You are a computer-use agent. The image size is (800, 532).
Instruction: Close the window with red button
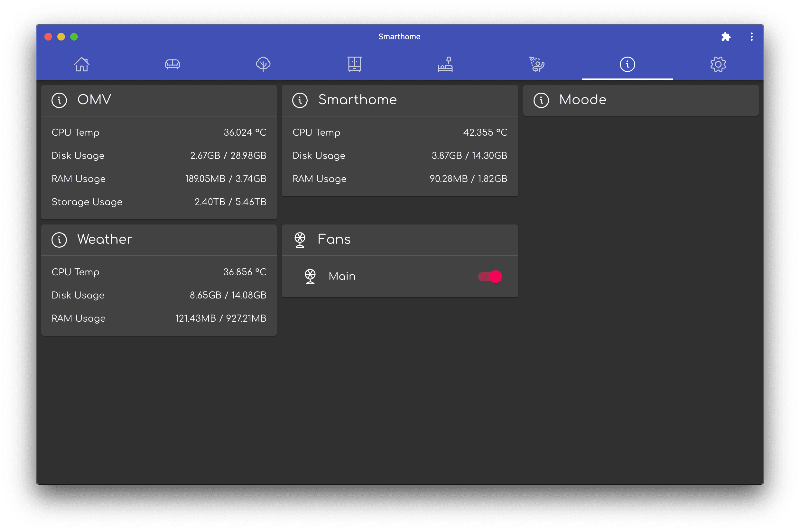coord(48,37)
